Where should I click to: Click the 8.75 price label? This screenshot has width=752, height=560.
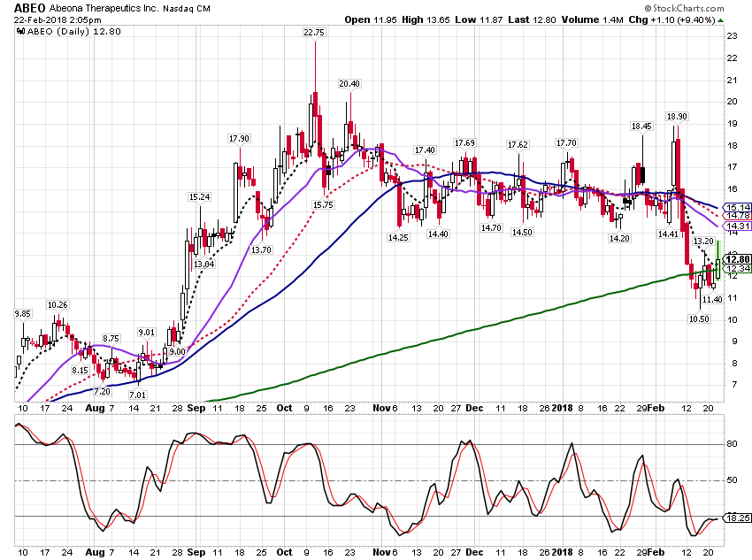click(111, 339)
